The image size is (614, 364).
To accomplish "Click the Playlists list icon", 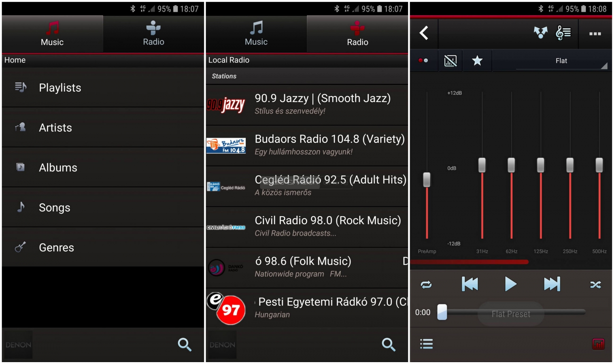I will coord(21,87).
